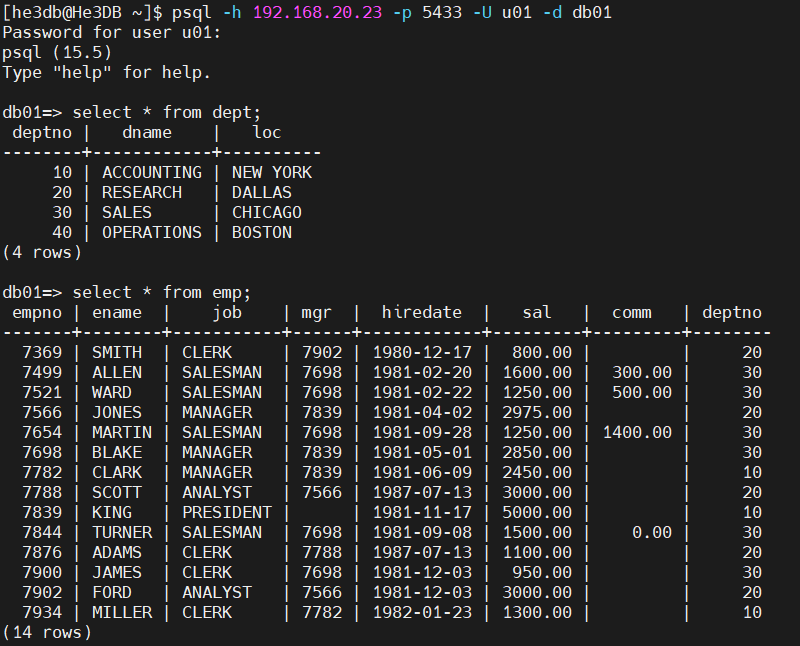
Task: Click the DALLAS location cell
Action: coord(262,192)
